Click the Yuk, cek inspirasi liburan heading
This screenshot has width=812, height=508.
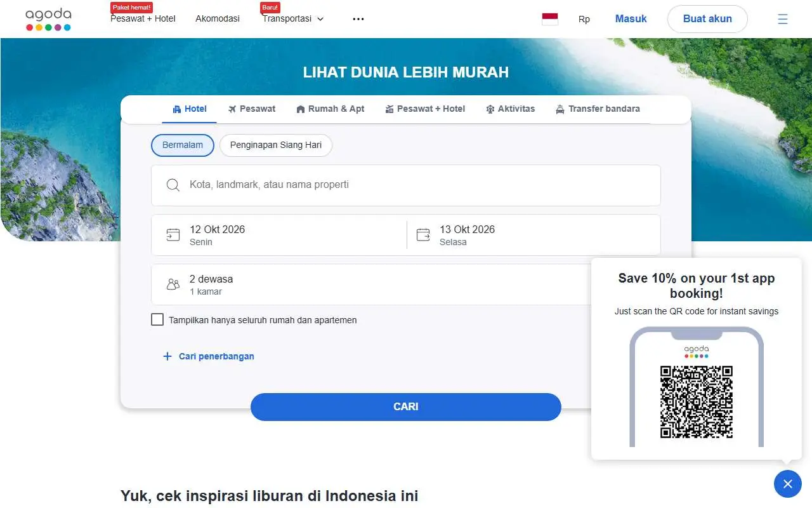270,496
